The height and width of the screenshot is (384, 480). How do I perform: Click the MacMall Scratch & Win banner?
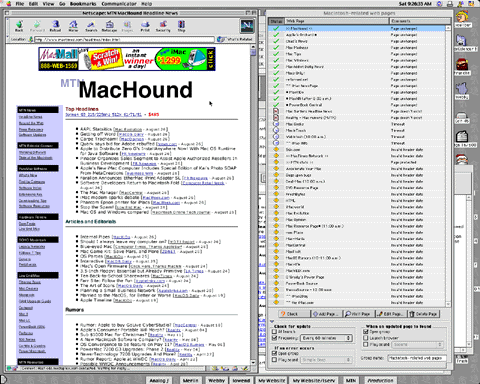(x=127, y=59)
